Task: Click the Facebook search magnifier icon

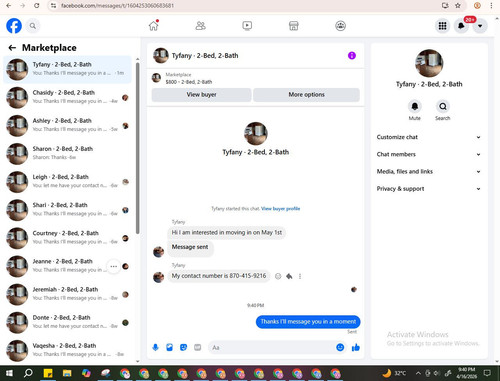Action: 33,26
